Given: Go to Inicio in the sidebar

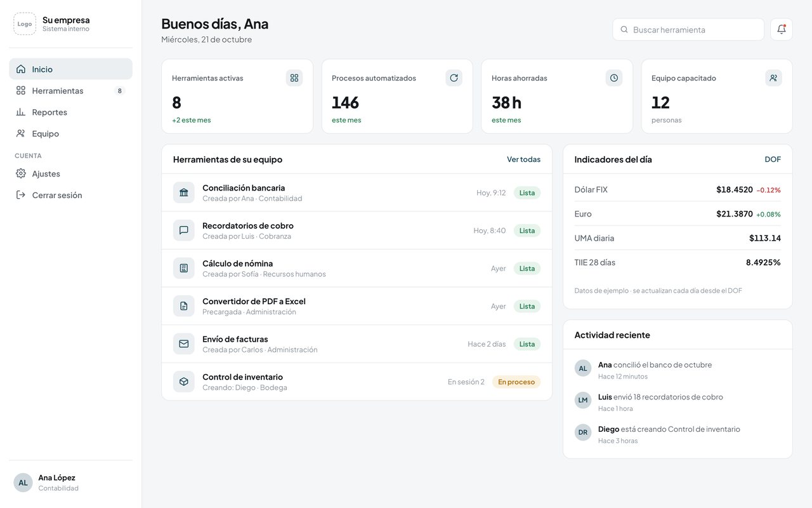Looking at the screenshot, I should [x=70, y=69].
